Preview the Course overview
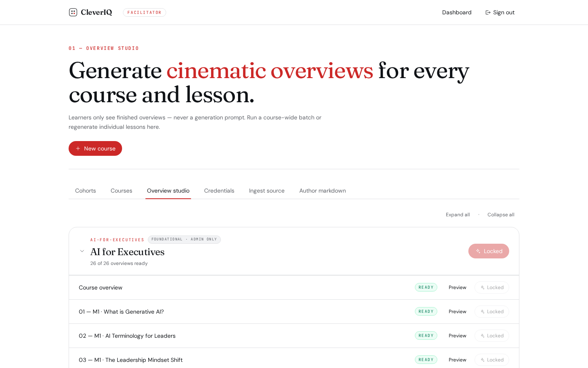This screenshot has height=368, width=588. point(457,287)
